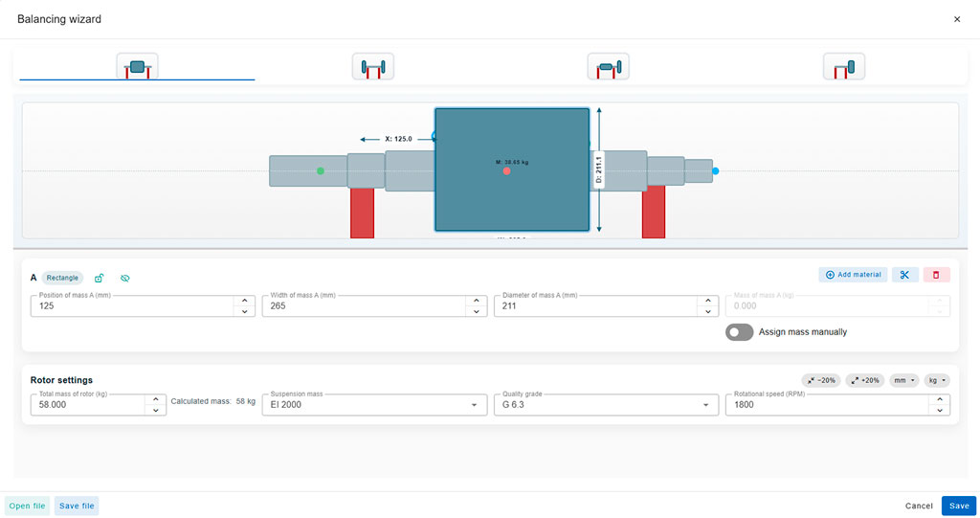The width and height of the screenshot is (980, 518).
Task: Decrease Total mass of rotor value
Action: point(156,411)
